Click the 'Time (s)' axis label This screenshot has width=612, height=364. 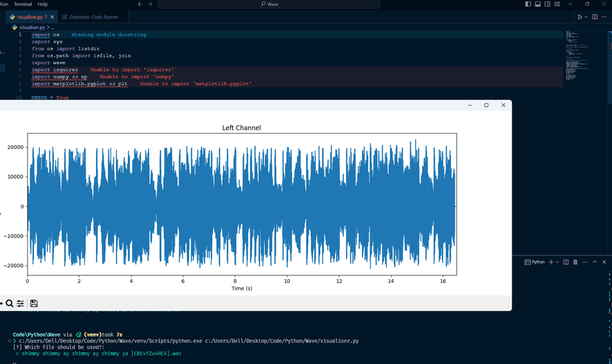[242, 289]
